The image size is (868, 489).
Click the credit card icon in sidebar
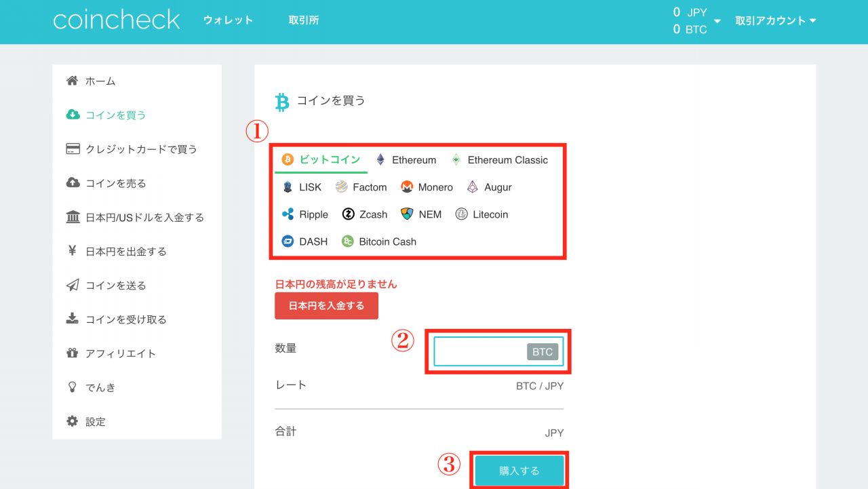[x=73, y=149]
